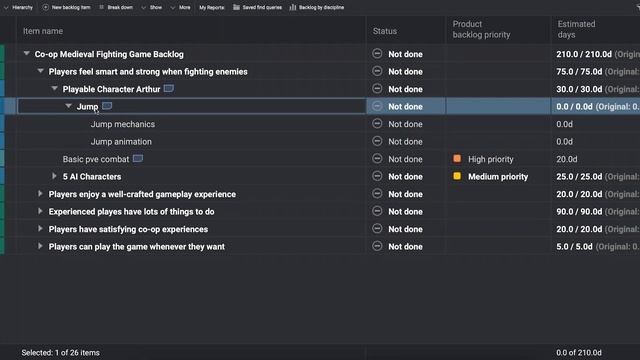
Task: Select 5 AI Characters item name
Action: click(x=92, y=177)
